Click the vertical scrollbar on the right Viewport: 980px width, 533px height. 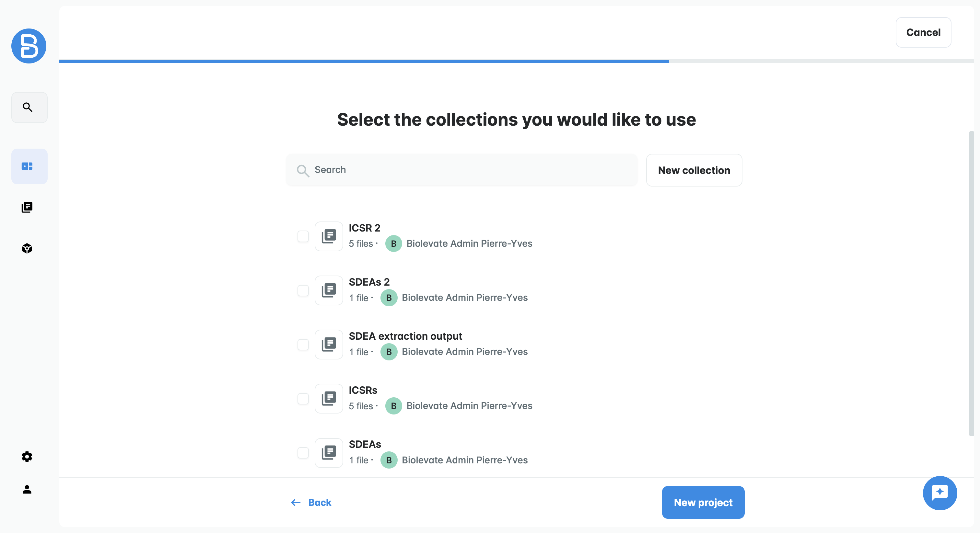tap(971, 283)
